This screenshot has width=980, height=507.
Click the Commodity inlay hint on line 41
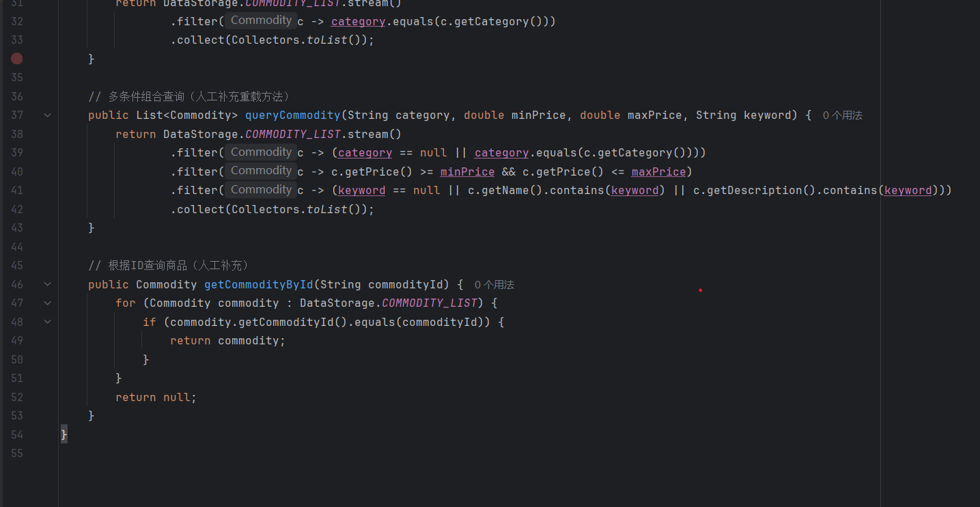(261, 190)
